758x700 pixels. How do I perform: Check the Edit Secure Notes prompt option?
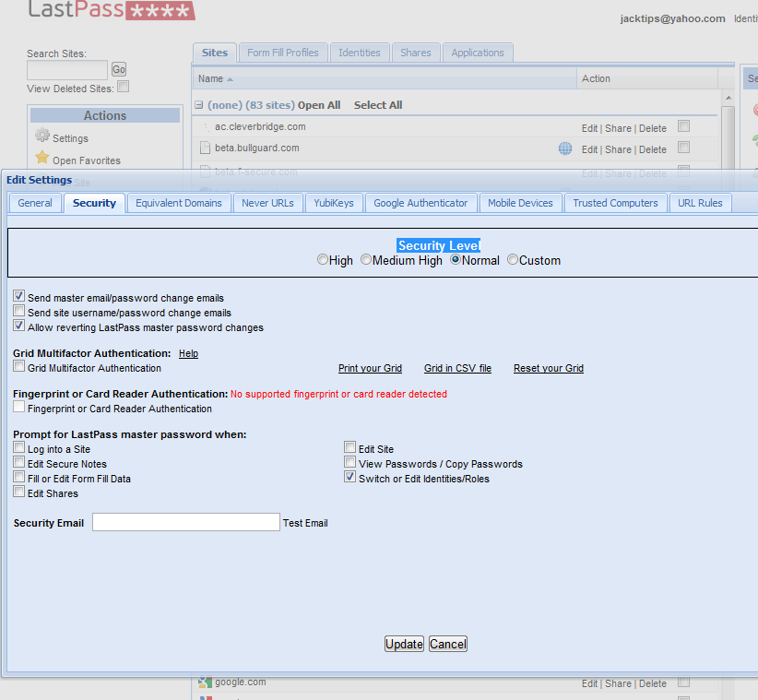point(18,462)
